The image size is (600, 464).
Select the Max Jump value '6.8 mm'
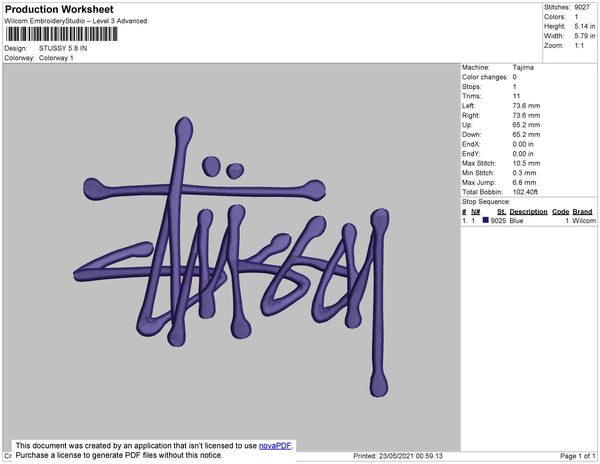[x=525, y=182]
